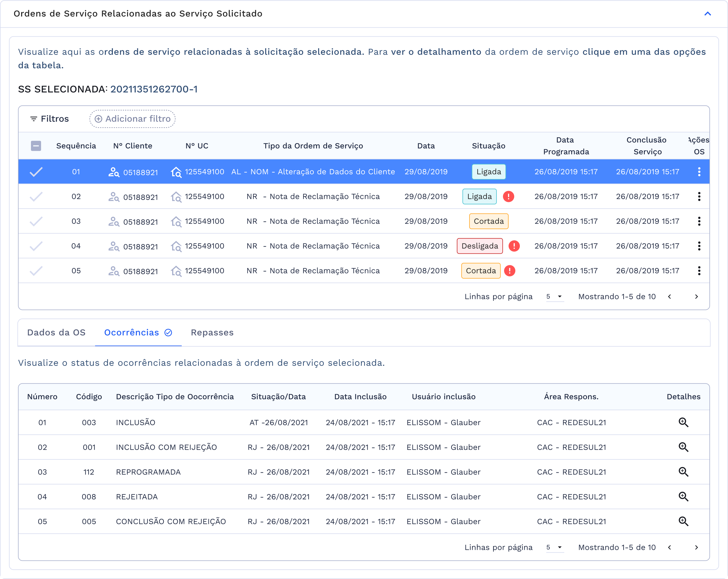Click the Adicionar filtro button
The image size is (728, 579).
point(132,119)
